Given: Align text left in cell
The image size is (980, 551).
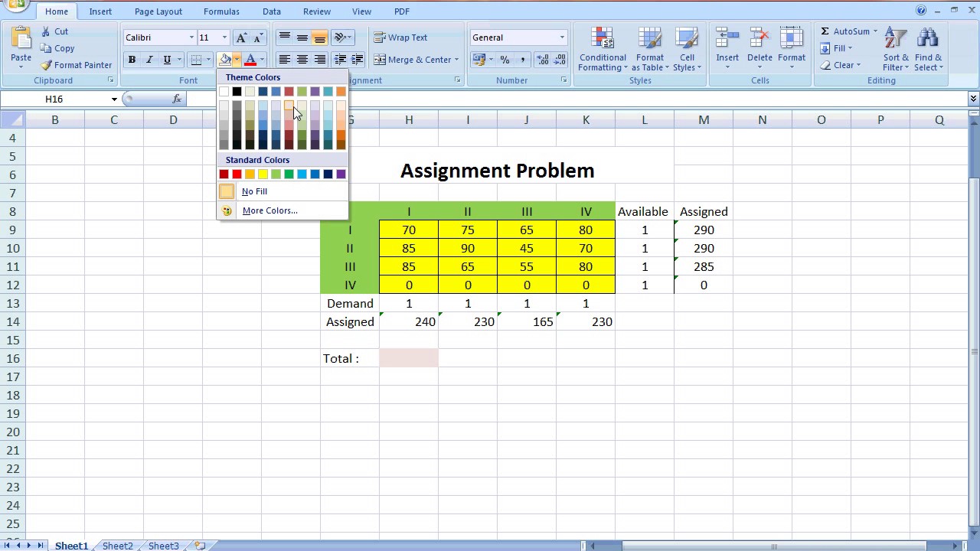Looking at the screenshot, I should pos(284,60).
